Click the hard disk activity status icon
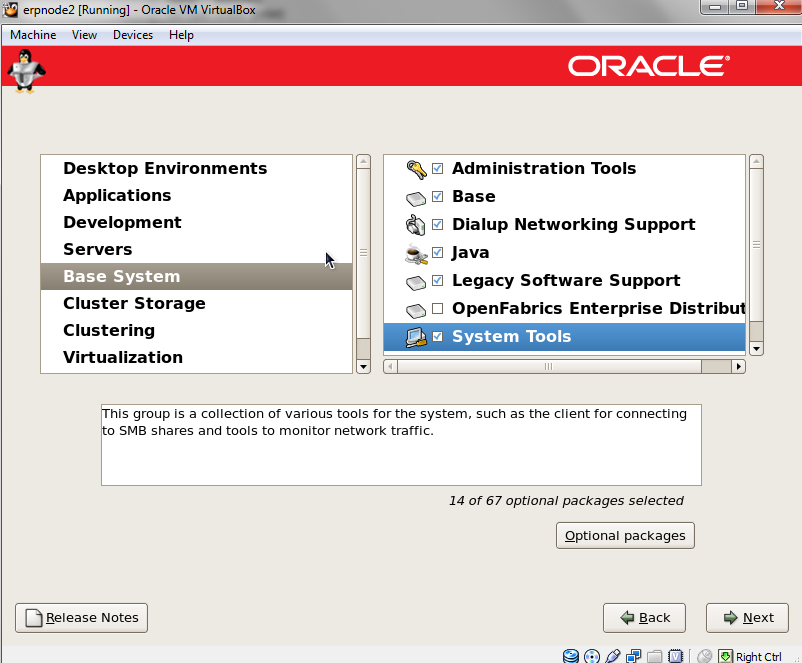This screenshot has width=802, height=663. pos(571,656)
